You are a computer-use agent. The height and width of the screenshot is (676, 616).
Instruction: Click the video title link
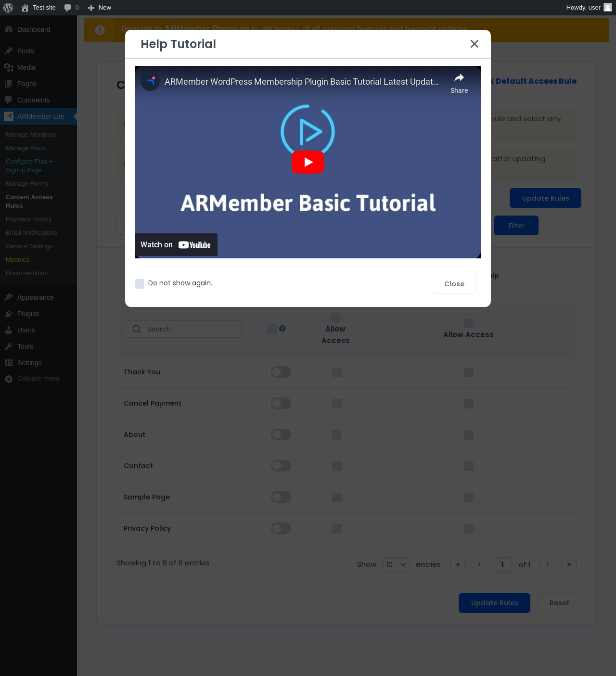302,82
